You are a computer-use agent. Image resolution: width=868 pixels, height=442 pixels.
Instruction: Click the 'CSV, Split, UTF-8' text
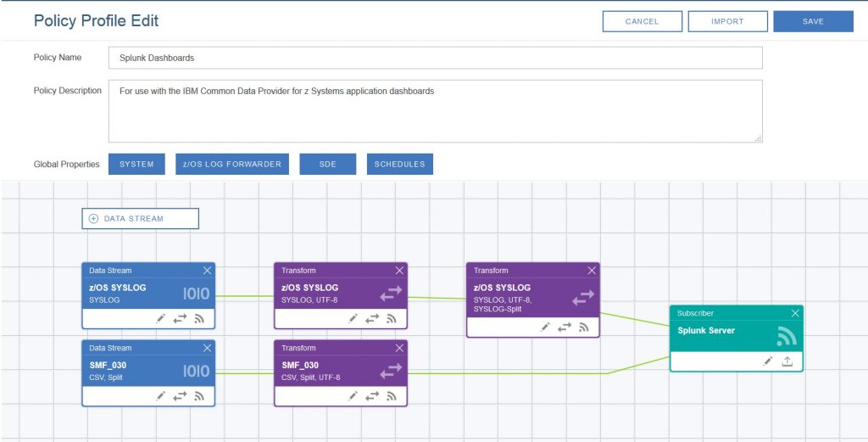pos(310,378)
